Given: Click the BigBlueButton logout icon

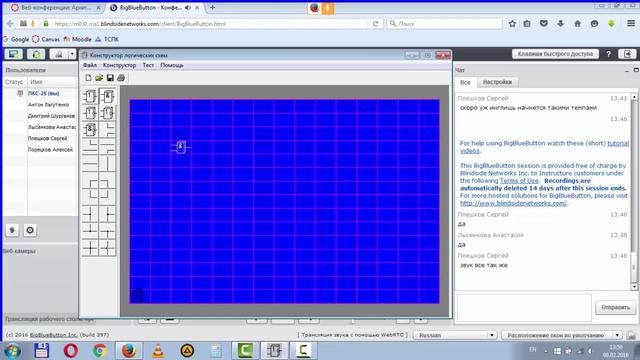Looking at the screenshot, I should (x=627, y=54).
